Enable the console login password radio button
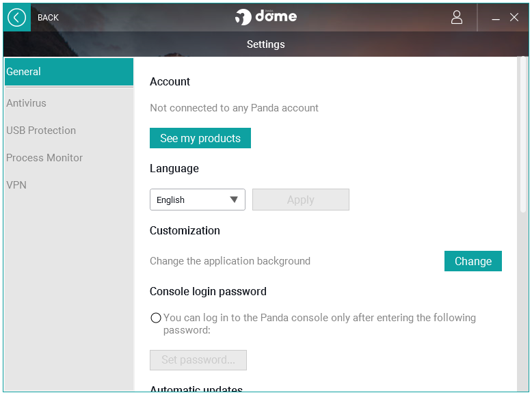 [x=156, y=318]
